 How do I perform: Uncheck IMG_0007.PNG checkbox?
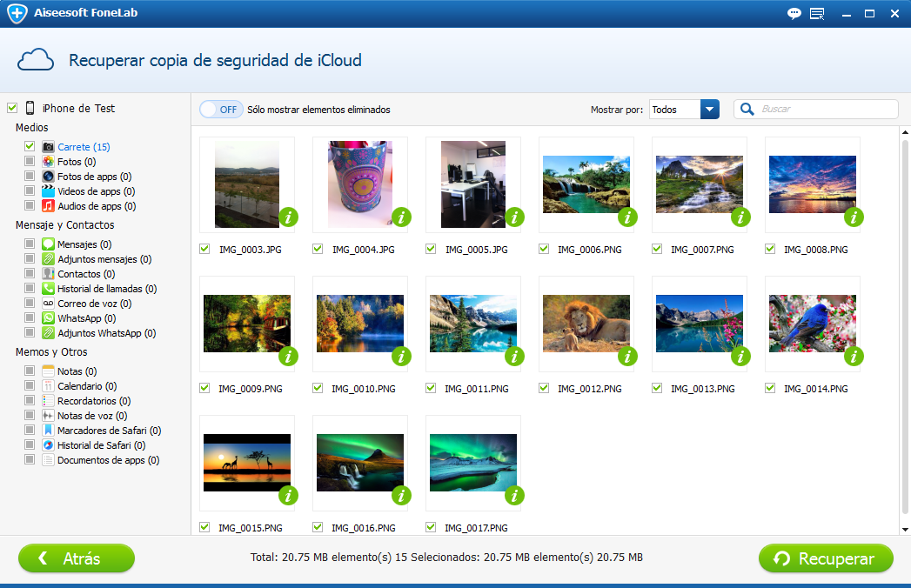pyautogui.click(x=657, y=249)
